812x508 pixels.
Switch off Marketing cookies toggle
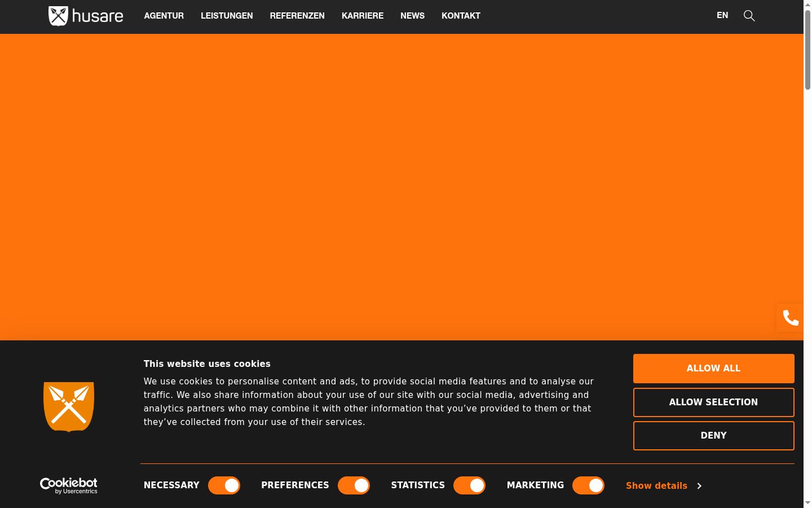588,485
